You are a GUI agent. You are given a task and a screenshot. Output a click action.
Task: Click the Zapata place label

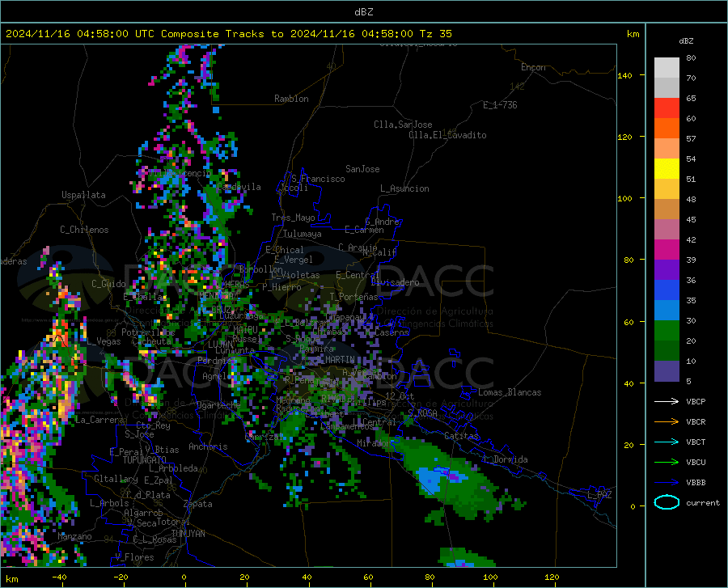pos(198,504)
